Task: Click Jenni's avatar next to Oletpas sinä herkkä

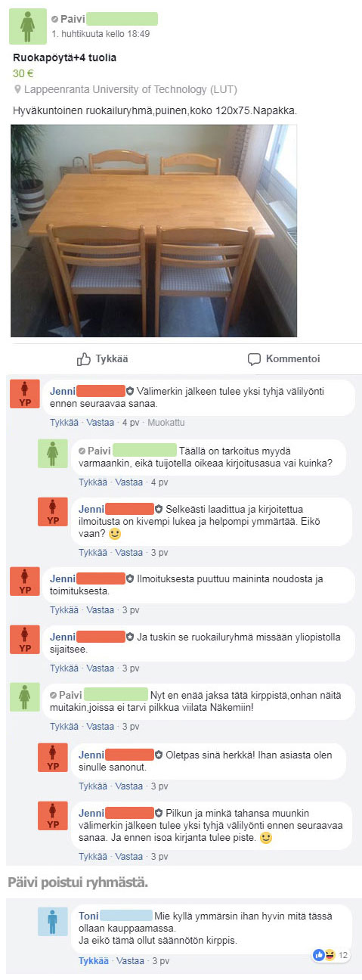Action: pyautogui.click(x=53, y=756)
